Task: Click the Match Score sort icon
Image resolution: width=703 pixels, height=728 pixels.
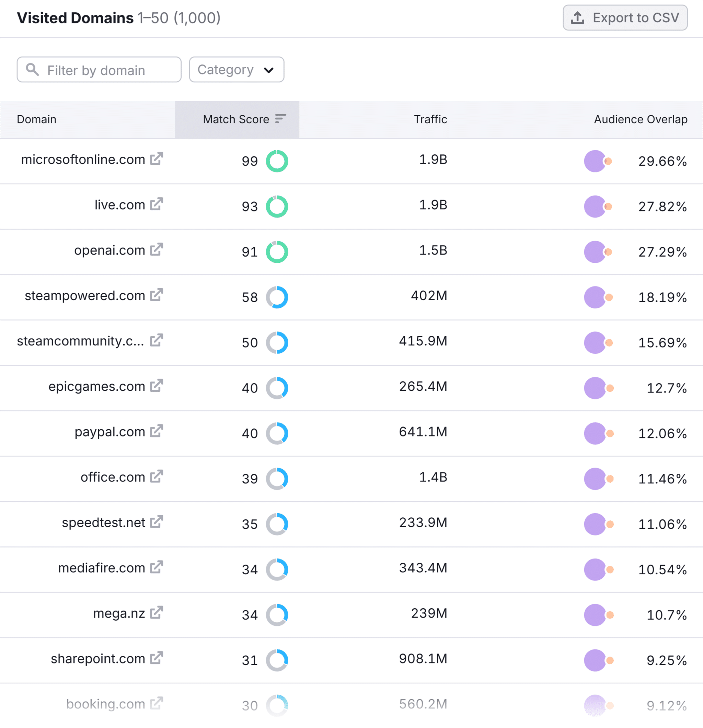Action: point(280,119)
